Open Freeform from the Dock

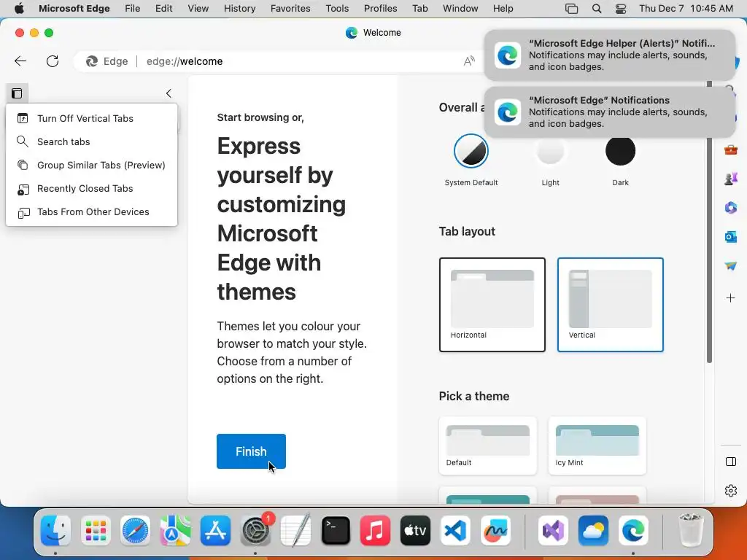point(495,531)
